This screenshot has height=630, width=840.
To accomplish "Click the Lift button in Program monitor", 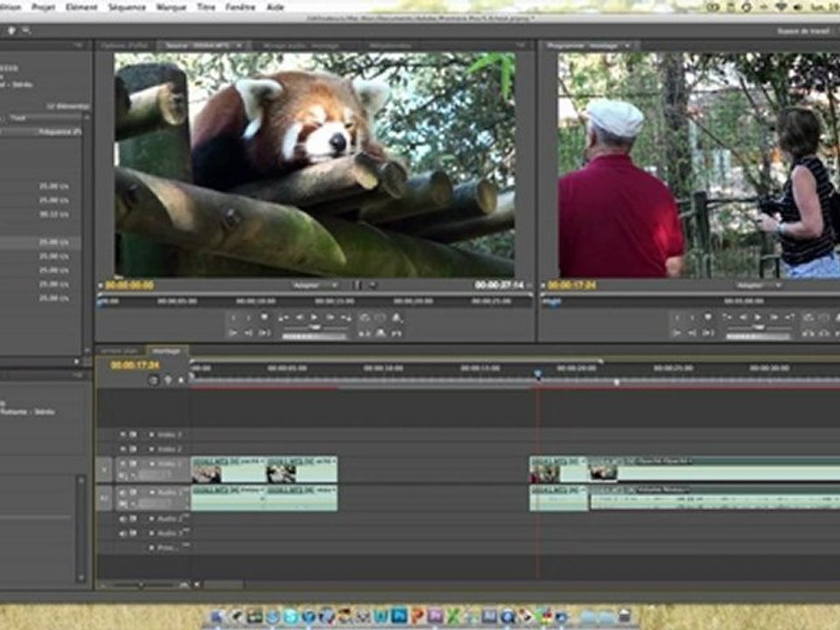I will 808,333.
